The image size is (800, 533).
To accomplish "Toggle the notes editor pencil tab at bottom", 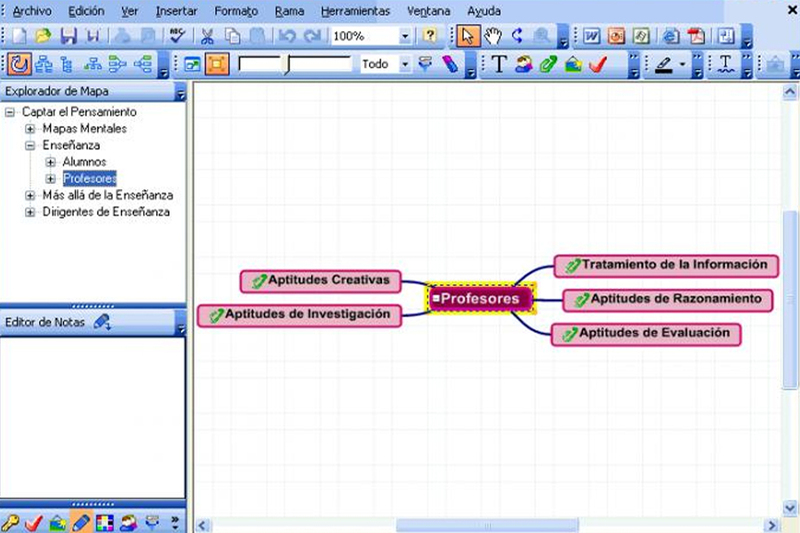I will (82, 522).
